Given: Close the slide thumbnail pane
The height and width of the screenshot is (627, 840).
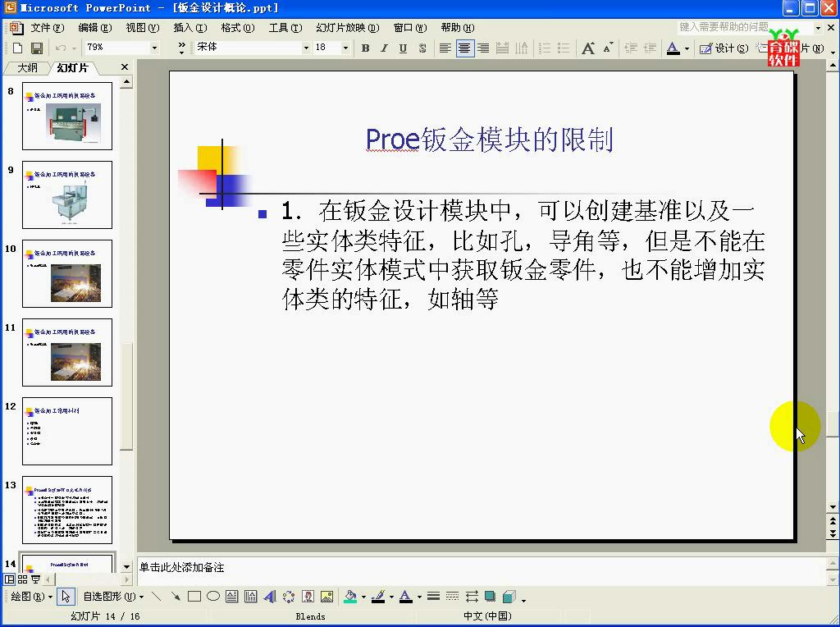Looking at the screenshot, I should (125, 67).
